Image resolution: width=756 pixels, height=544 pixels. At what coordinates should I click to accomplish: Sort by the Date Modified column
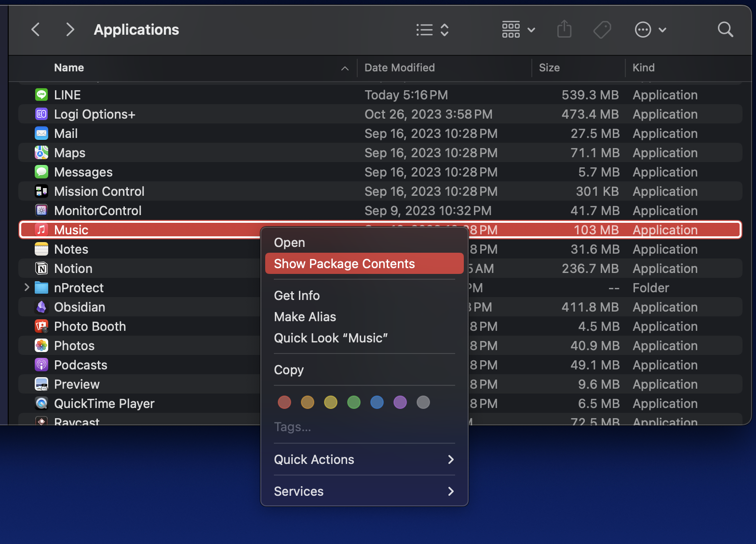click(399, 68)
